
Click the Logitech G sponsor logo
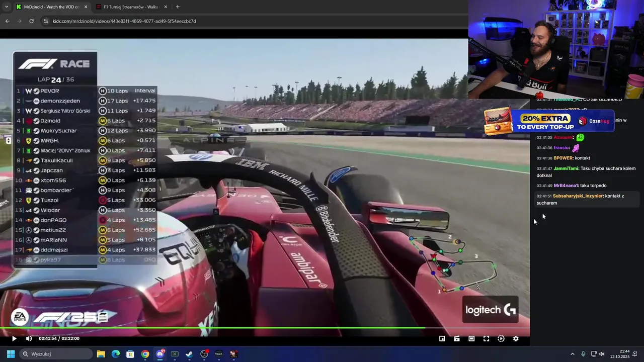click(x=491, y=310)
